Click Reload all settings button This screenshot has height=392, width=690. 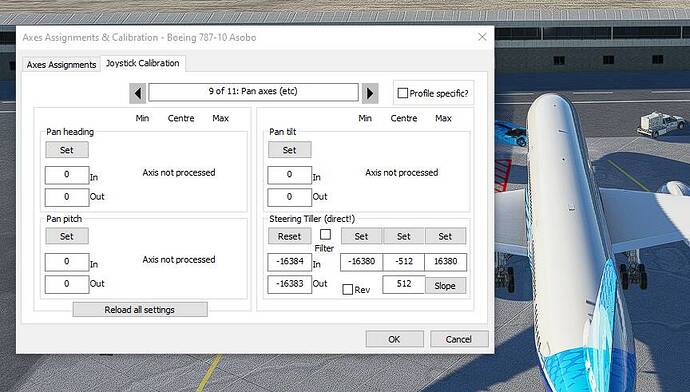tap(140, 310)
